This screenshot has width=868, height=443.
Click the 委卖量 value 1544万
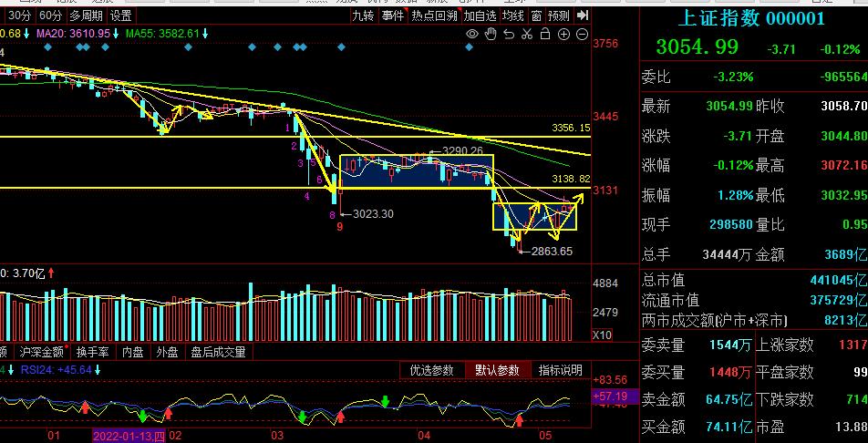(x=730, y=345)
